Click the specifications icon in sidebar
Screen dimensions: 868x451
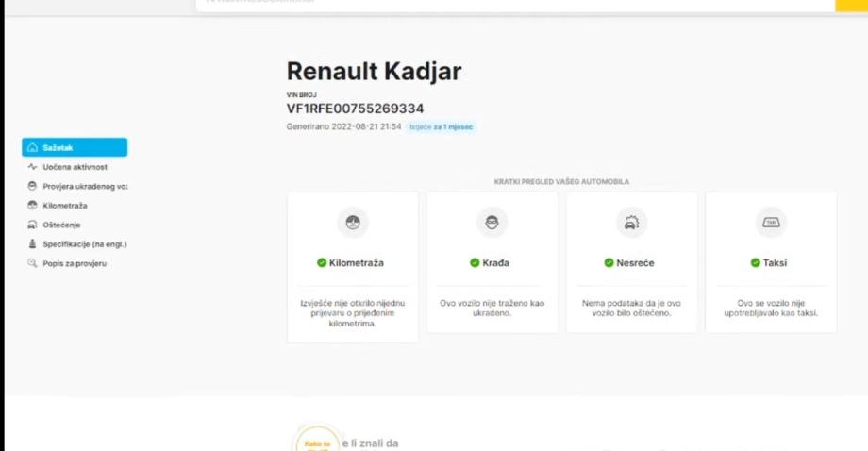click(x=32, y=244)
